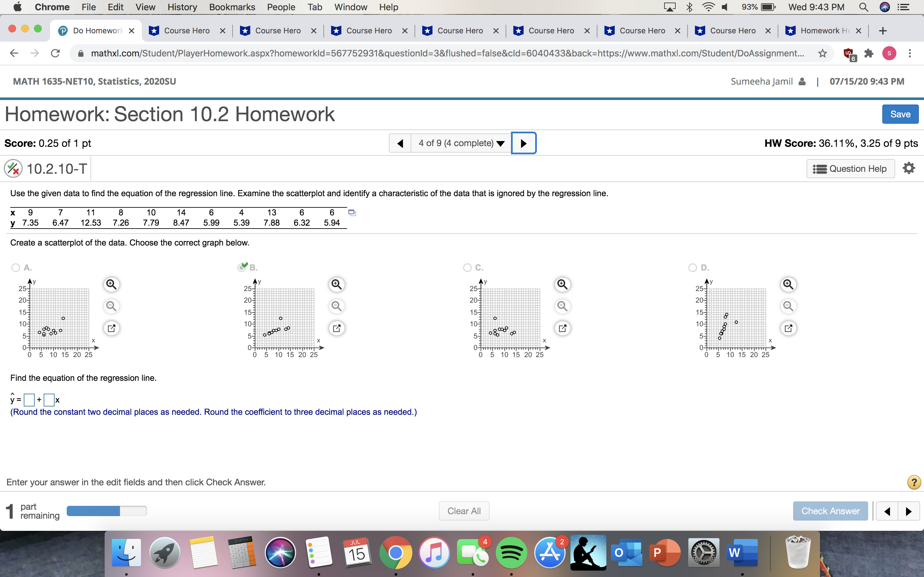Select radio option C scatterplot
This screenshot has height=577, width=924.
tap(467, 268)
